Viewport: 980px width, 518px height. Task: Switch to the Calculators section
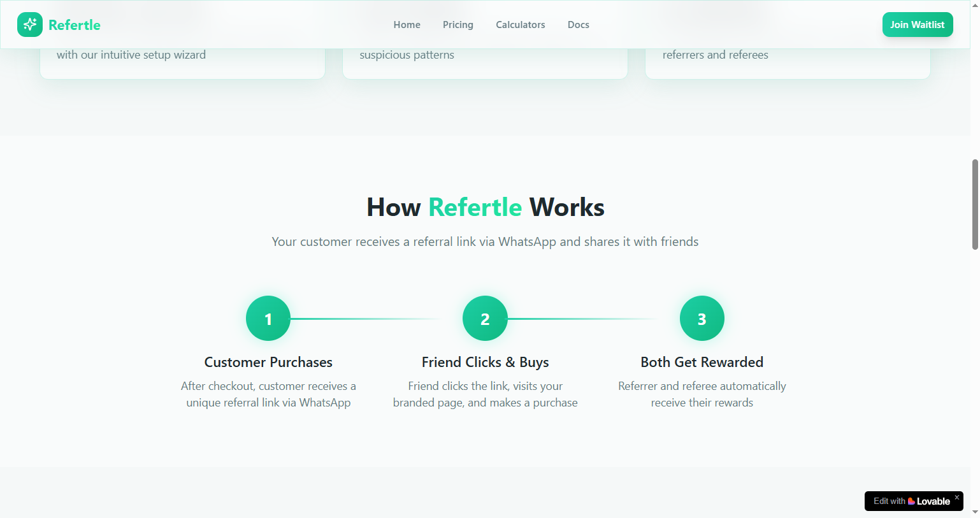[x=520, y=24]
